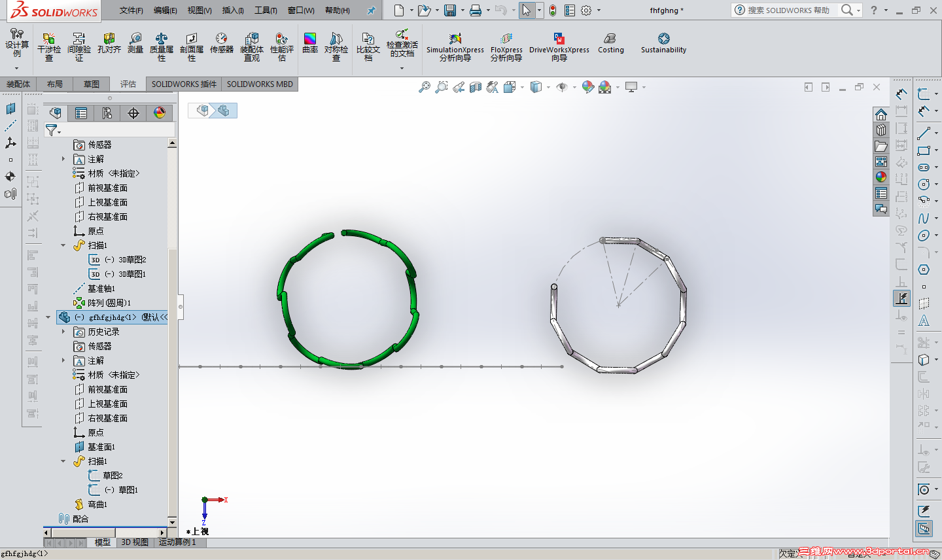
Task: Save the document with the floppy icon
Action: (450, 10)
